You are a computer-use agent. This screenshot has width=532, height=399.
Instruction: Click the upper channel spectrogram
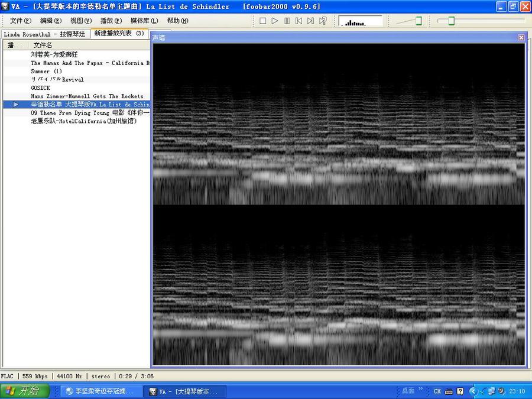coord(339,124)
